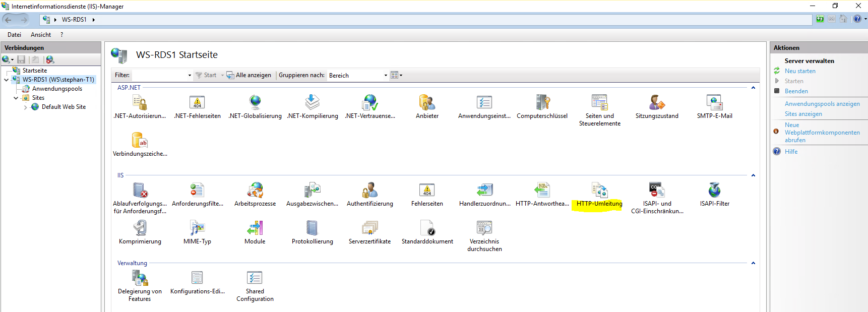The height and width of the screenshot is (312, 868).
Task: Click Anwendungspools anzeigen link
Action: [x=822, y=104]
